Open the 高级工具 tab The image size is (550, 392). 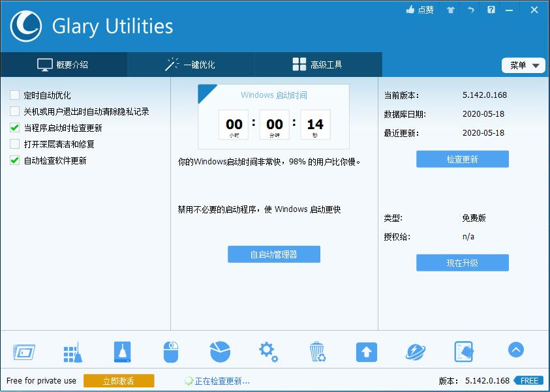tap(317, 65)
